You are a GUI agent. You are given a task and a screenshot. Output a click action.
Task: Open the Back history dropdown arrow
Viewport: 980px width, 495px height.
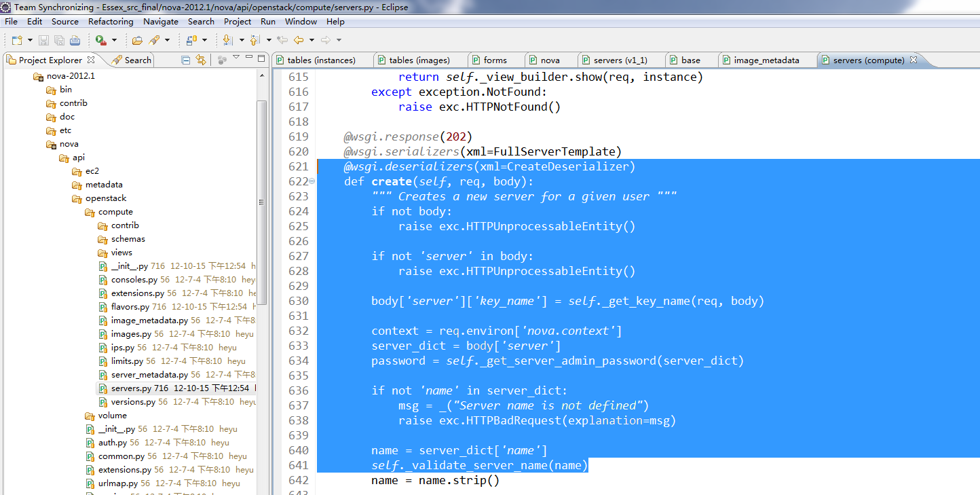click(x=311, y=41)
